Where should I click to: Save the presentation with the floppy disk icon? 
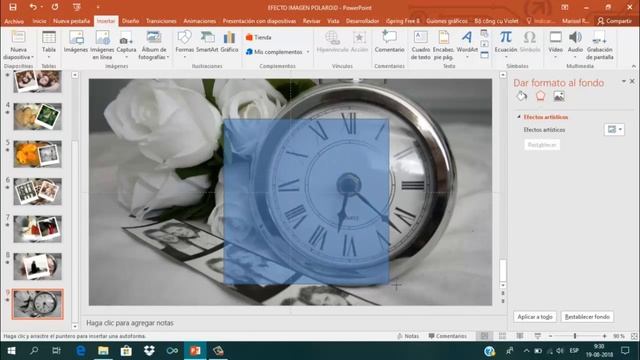pos(13,7)
